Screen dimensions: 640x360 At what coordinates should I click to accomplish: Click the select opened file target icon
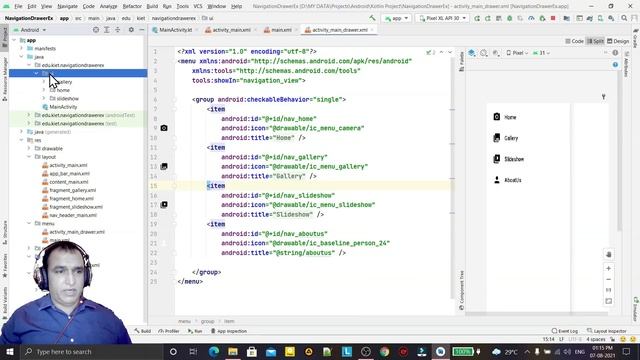[96, 30]
